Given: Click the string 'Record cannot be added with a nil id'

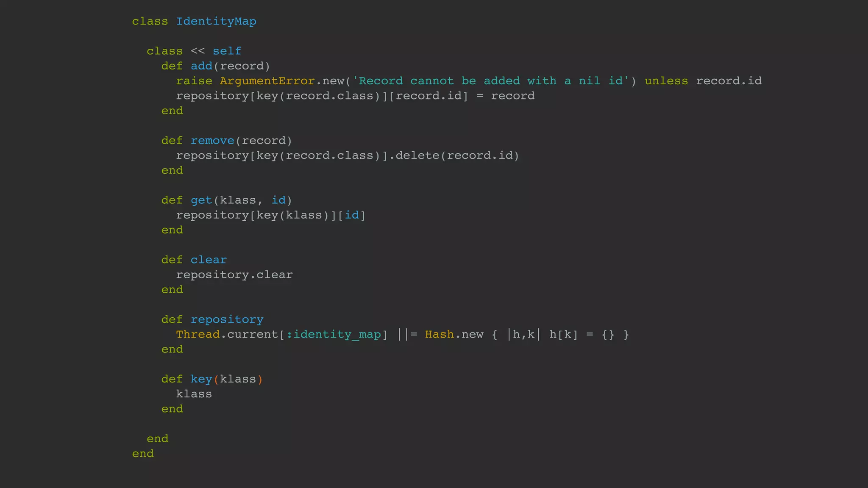Looking at the screenshot, I should click(491, 81).
